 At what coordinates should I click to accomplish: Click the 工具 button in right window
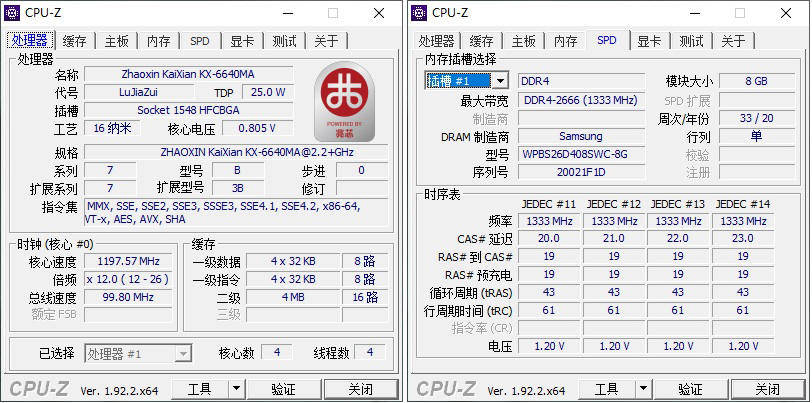603,389
